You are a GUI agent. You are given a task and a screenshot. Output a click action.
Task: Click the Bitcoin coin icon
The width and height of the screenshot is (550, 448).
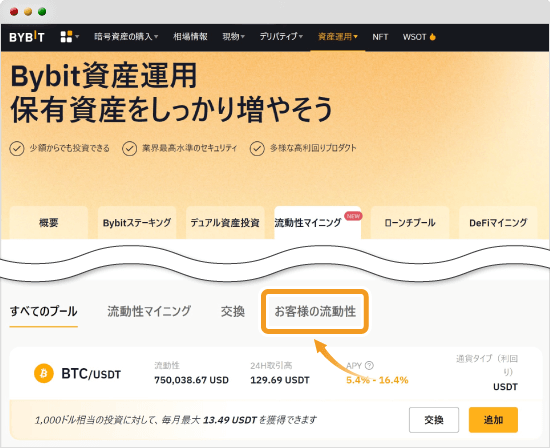44,373
